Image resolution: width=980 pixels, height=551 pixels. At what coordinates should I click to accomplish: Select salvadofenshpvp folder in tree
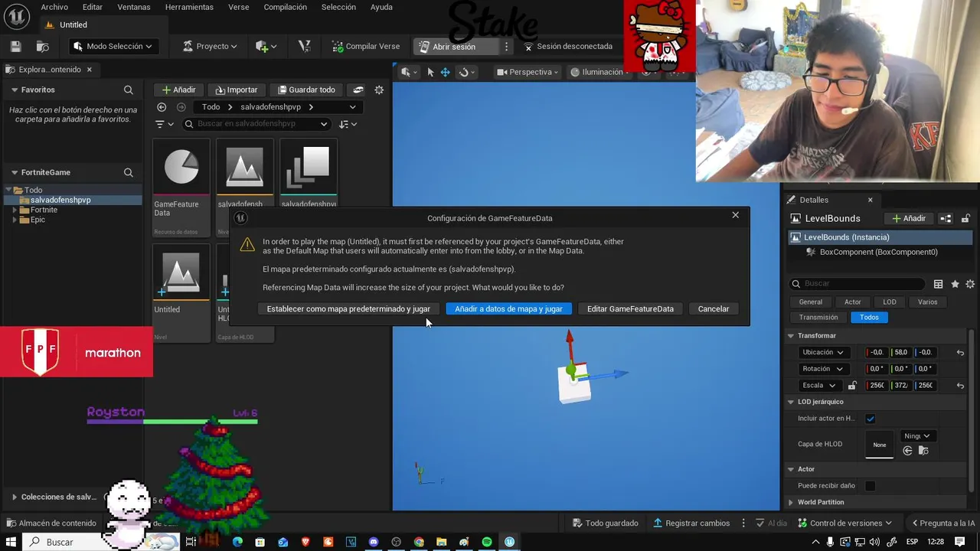[x=60, y=201]
